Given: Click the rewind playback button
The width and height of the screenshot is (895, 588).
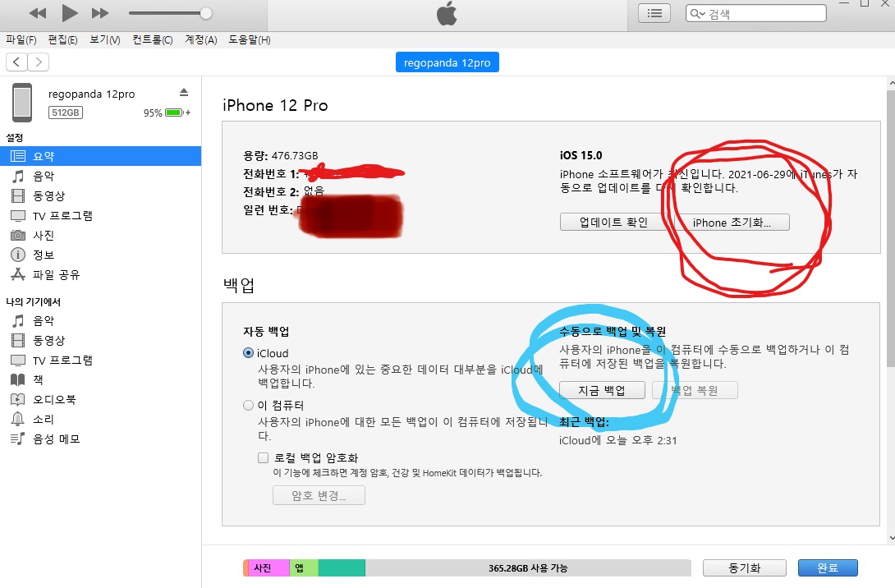Looking at the screenshot, I should click(37, 13).
